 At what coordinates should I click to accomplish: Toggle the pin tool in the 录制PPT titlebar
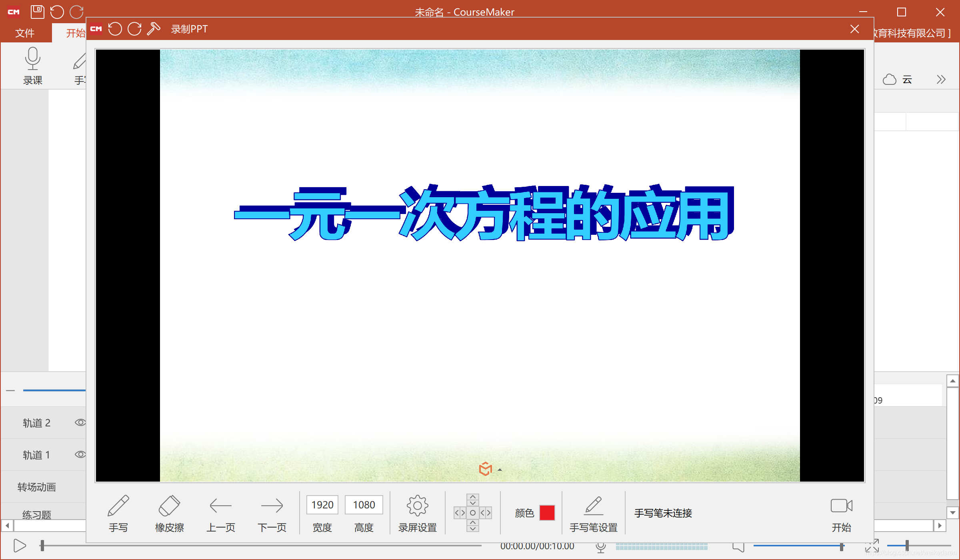coord(153,29)
